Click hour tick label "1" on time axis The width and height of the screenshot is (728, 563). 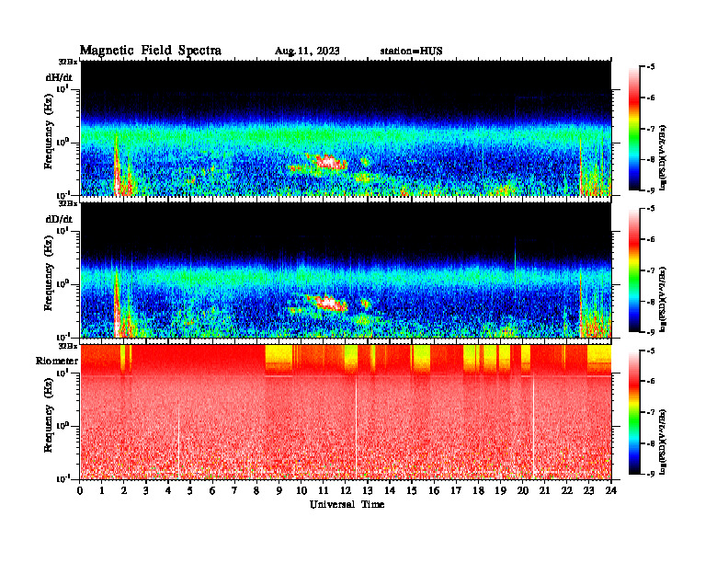102,491
